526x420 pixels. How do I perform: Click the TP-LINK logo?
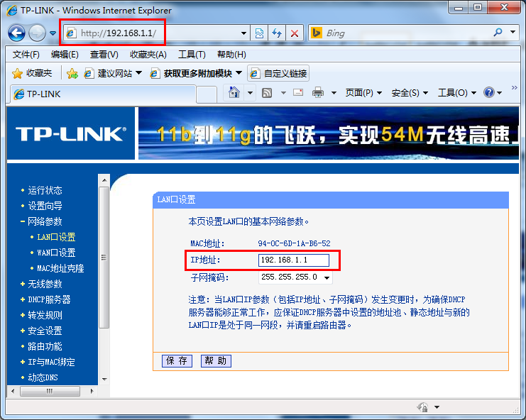coord(71,134)
